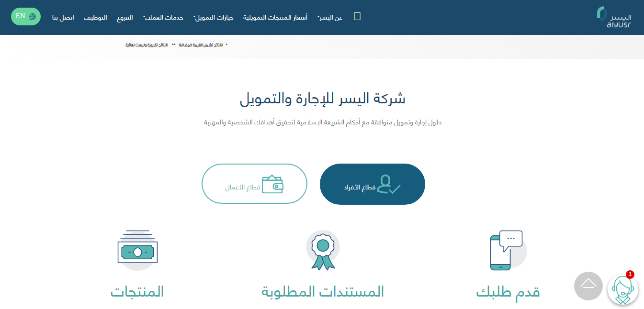
Task: Click the award ribbon icon above المستندات المطلوبة
Action: coord(322,250)
